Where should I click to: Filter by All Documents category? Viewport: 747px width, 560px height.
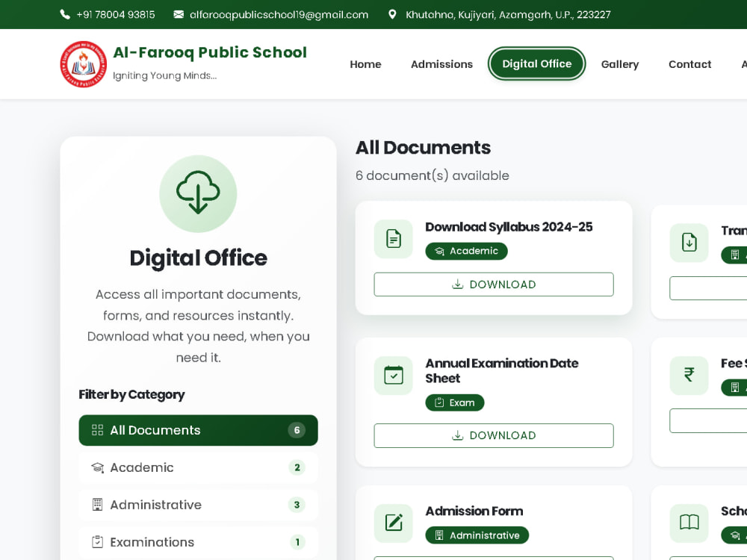198,430
